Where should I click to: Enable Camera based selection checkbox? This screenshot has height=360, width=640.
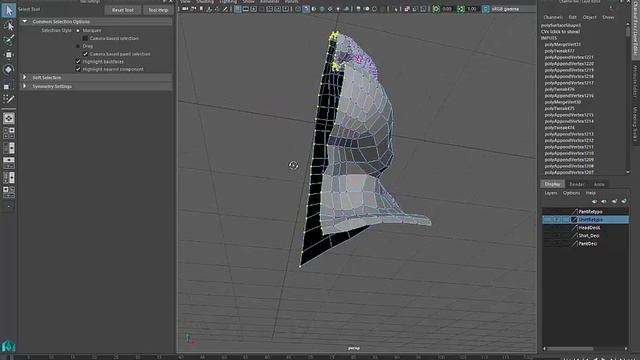pyautogui.click(x=85, y=38)
